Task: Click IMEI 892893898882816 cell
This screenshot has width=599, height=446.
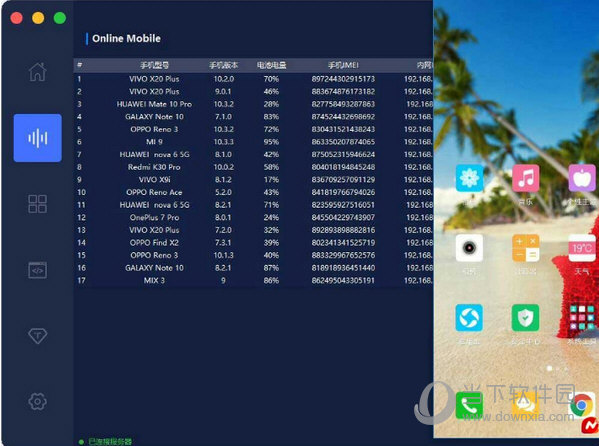Action: pos(343,230)
